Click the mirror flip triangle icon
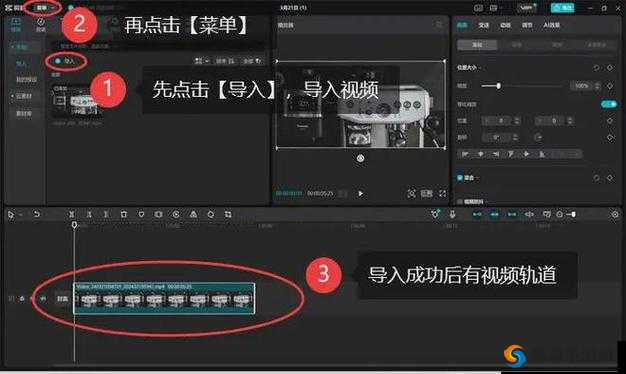626x374 pixels. click(x=194, y=214)
